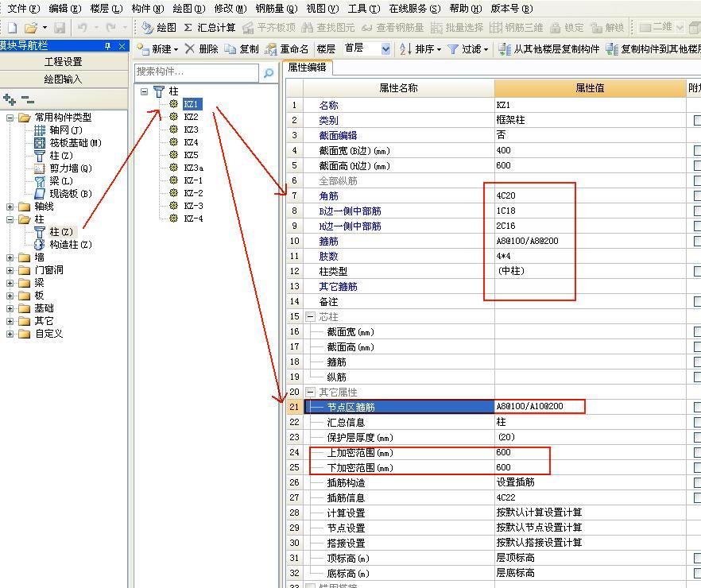Click the 锁定 lock button
Viewport: 701px width, 588px height.
(x=567, y=28)
